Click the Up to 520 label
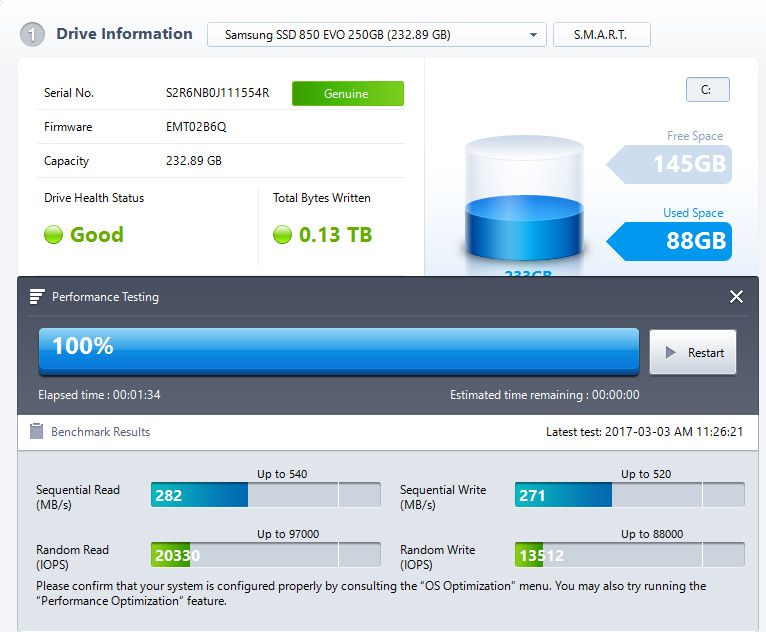 [x=646, y=474]
